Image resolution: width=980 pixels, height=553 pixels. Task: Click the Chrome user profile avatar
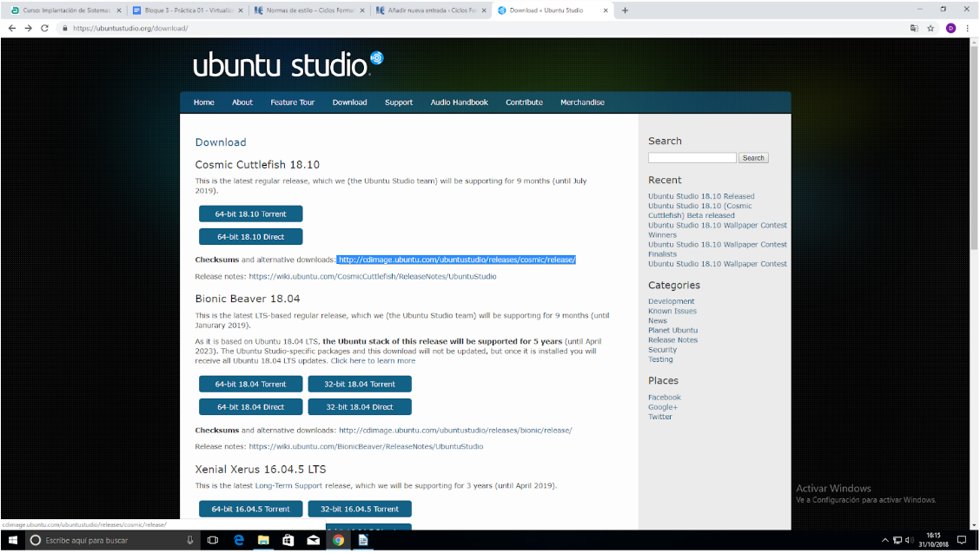coord(950,28)
